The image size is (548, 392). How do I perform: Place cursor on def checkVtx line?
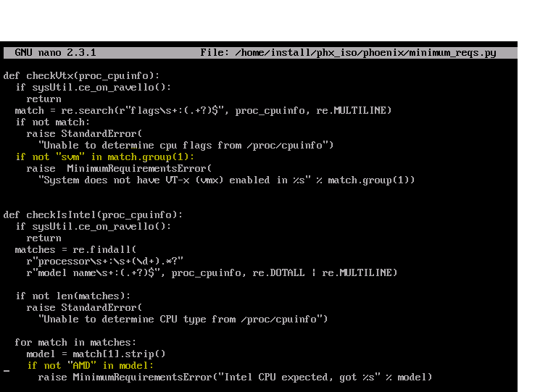click(x=81, y=75)
